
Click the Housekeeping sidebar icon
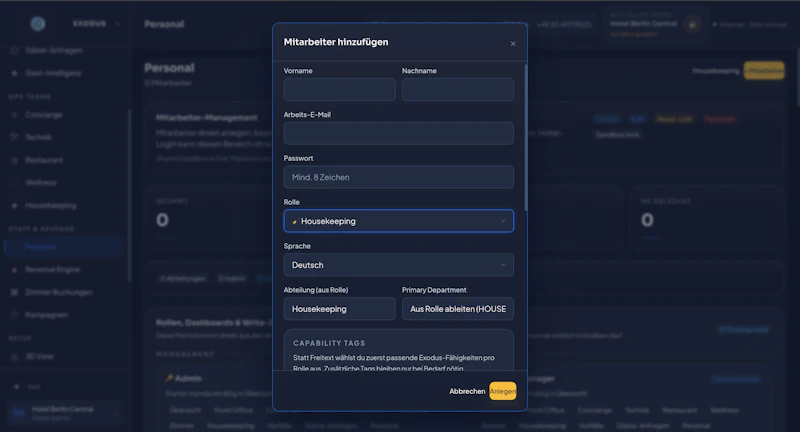coord(14,205)
